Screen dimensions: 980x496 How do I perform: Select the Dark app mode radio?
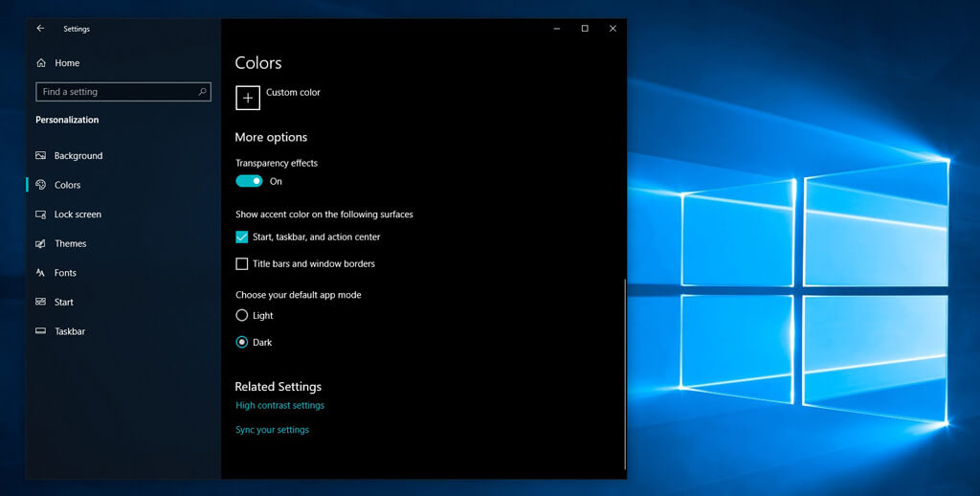(x=242, y=342)
